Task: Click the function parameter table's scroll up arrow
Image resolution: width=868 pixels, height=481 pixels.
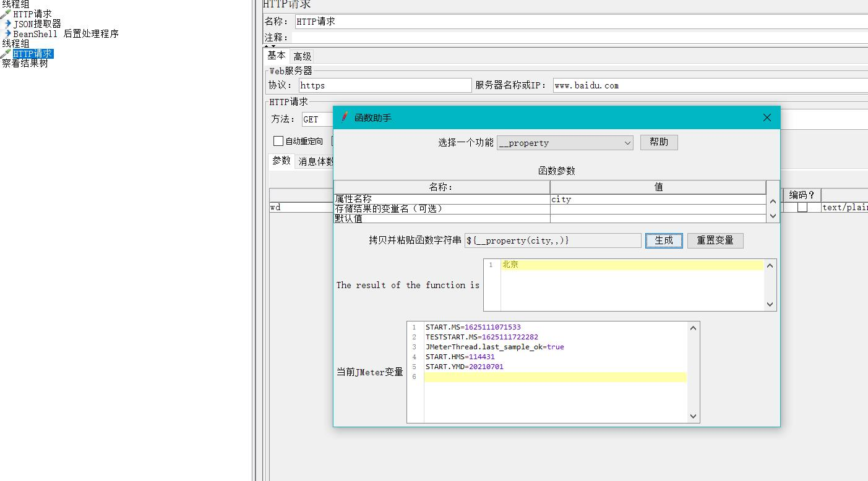Action: click(x=773, y=201)
